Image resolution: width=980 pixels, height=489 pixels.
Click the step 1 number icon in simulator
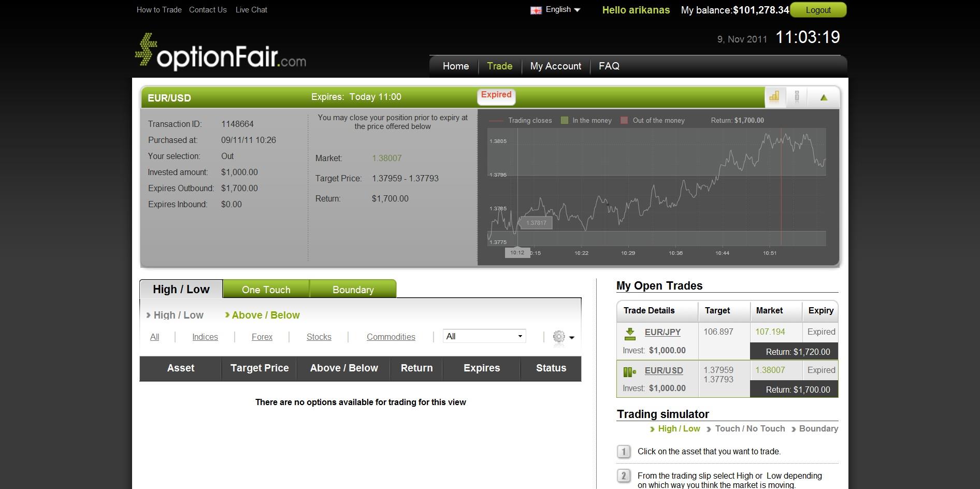pyautogui.click(x=624, y=452)
